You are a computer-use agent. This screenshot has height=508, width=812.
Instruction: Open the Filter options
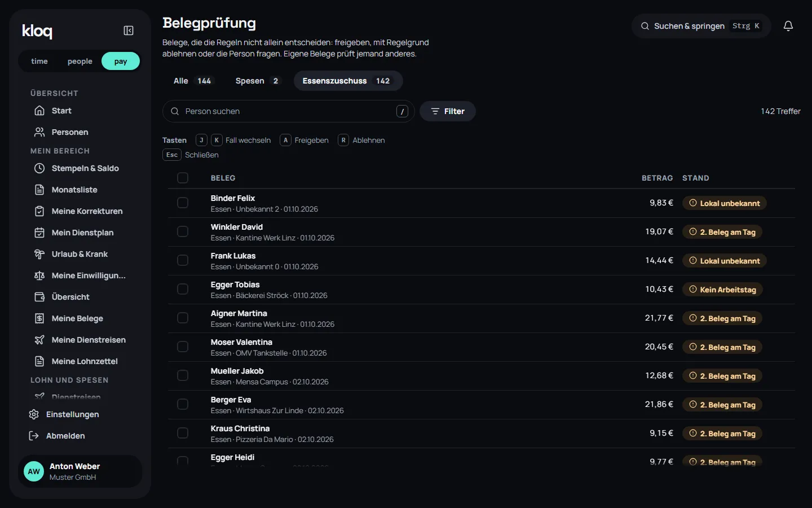tap(448, 111)
